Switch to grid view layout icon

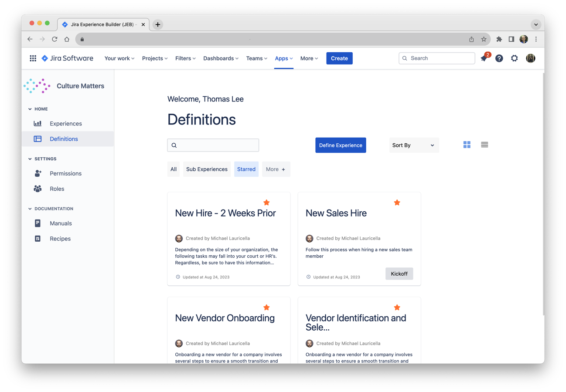(467, 145)
